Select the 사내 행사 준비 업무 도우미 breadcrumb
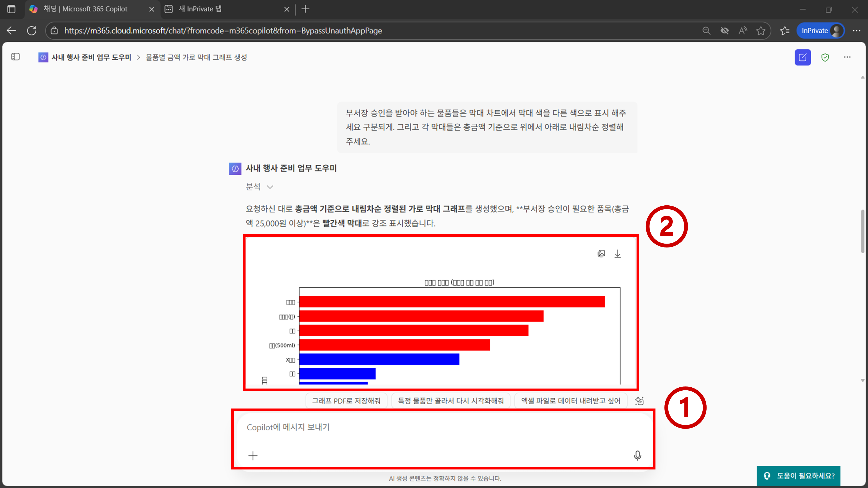This screenshot has width=868, height=488. tap(91, 57)
